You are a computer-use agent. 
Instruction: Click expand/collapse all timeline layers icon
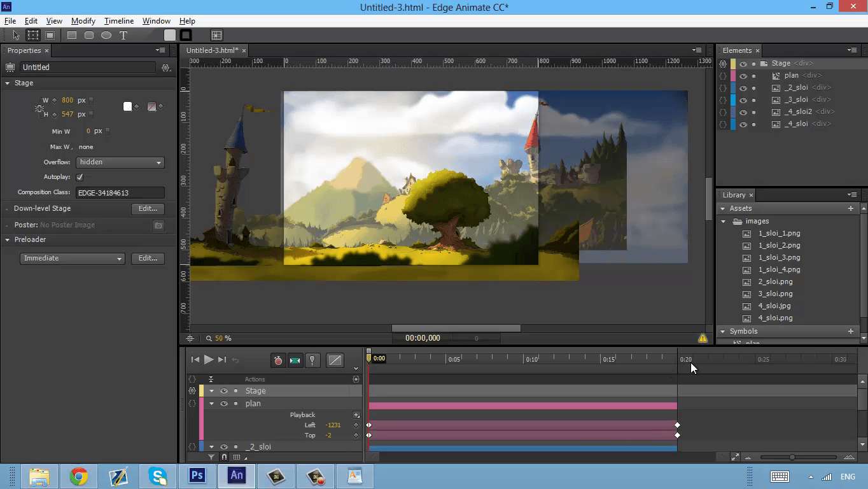[x=211, y=379]
